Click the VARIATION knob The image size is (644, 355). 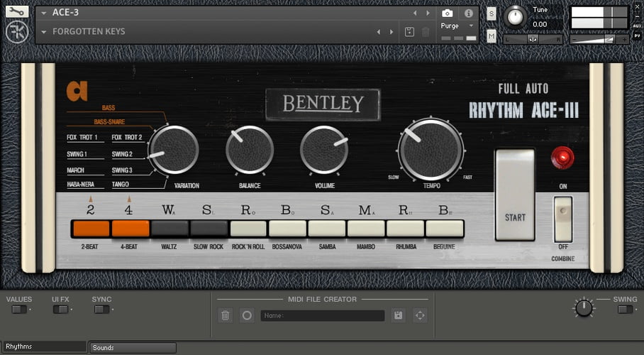tap(173, 150)
